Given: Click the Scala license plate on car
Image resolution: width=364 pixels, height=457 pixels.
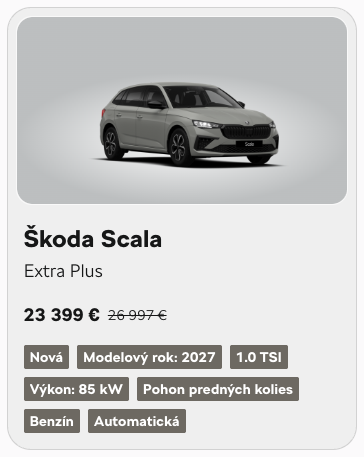Looking at the screenshot, I should point(249,144).
